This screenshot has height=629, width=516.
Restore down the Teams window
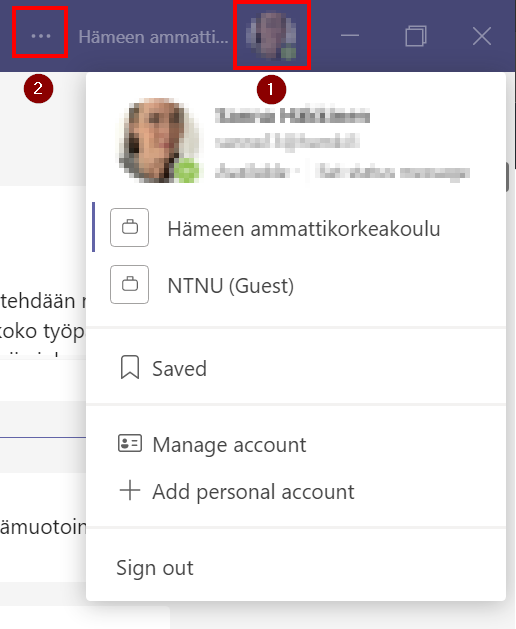click(416, 36)
